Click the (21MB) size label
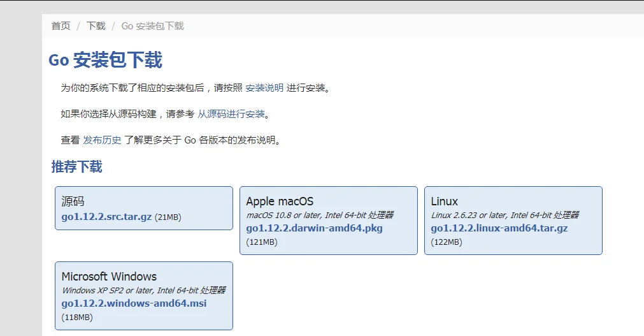This screenshot has width=644, height=336. [x=168, y=217]
